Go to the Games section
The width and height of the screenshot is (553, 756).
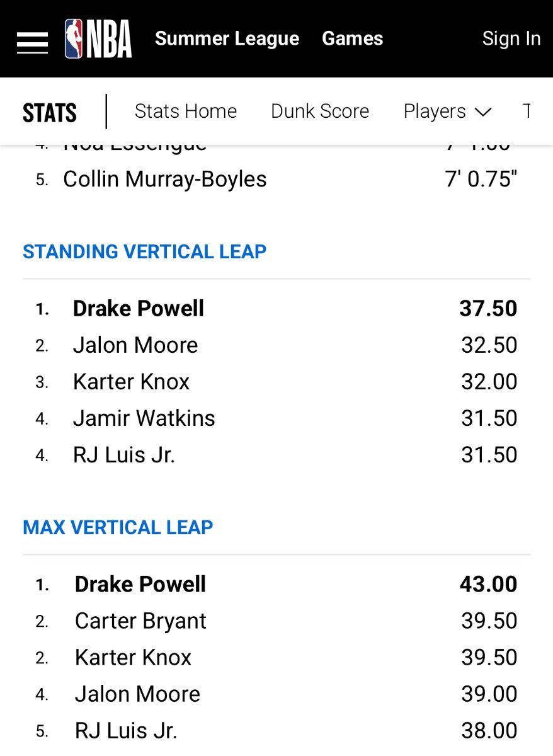352,38
